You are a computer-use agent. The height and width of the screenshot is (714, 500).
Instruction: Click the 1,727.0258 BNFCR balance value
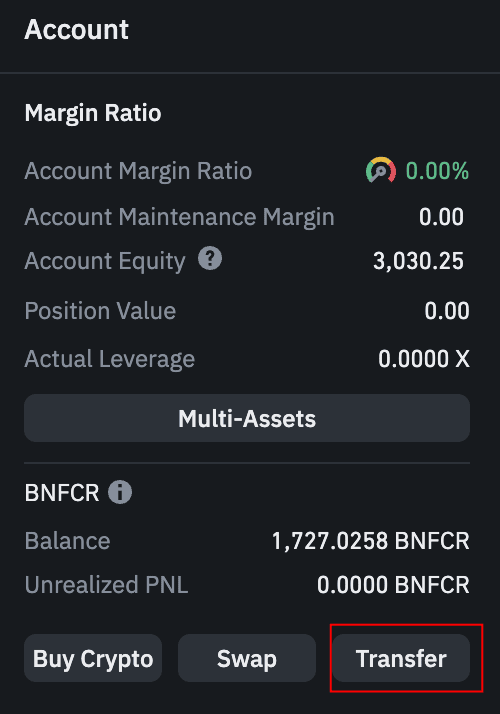pyautogui.click(x=371, y=541)
